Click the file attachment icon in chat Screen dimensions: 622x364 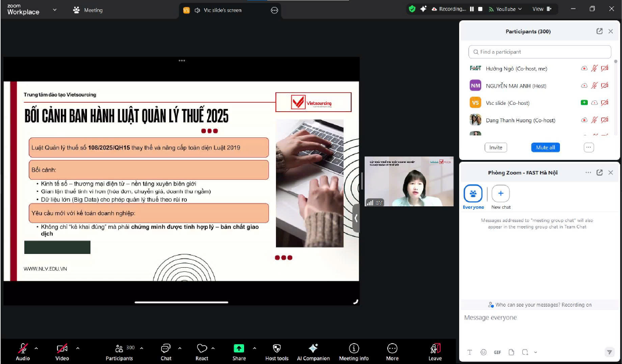tap(511, 352)
